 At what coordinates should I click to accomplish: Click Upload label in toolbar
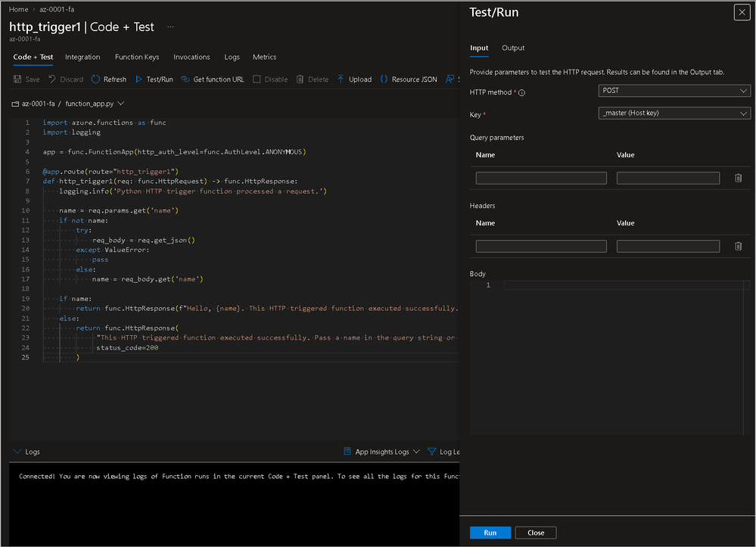[360, 79]
